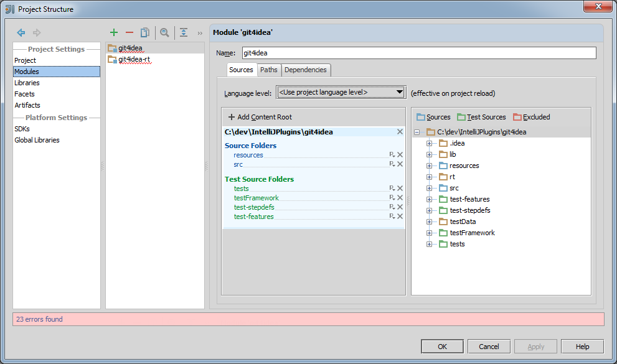Unmark testFramework test source folder
The image size is (617, 364).
coord(400,198)
